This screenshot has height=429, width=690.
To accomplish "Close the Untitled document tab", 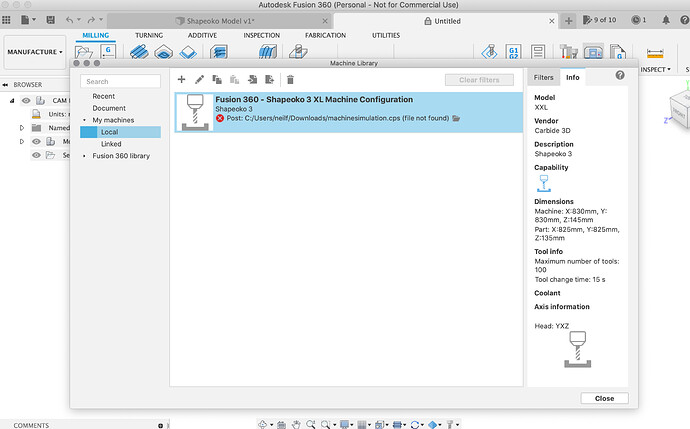I will [x=551, y=21].
